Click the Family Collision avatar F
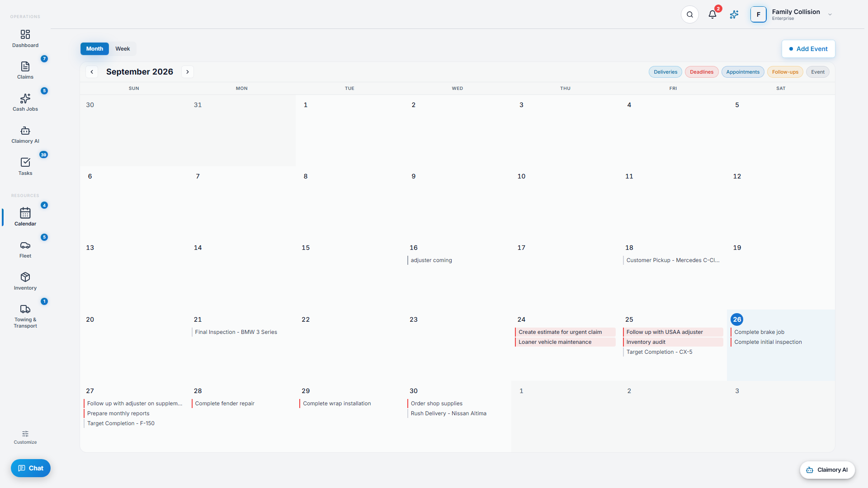This screenshot has width=868, height=488. coord(759,14)
